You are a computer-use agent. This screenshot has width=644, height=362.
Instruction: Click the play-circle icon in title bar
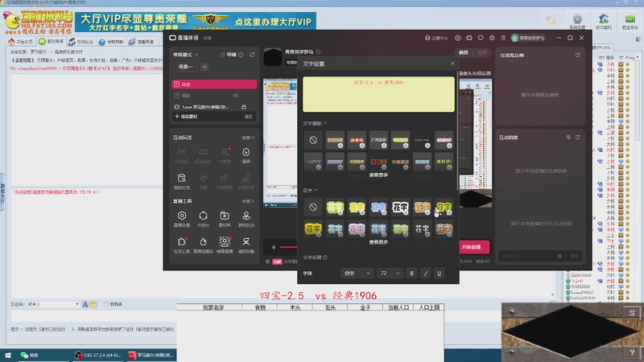457,38
